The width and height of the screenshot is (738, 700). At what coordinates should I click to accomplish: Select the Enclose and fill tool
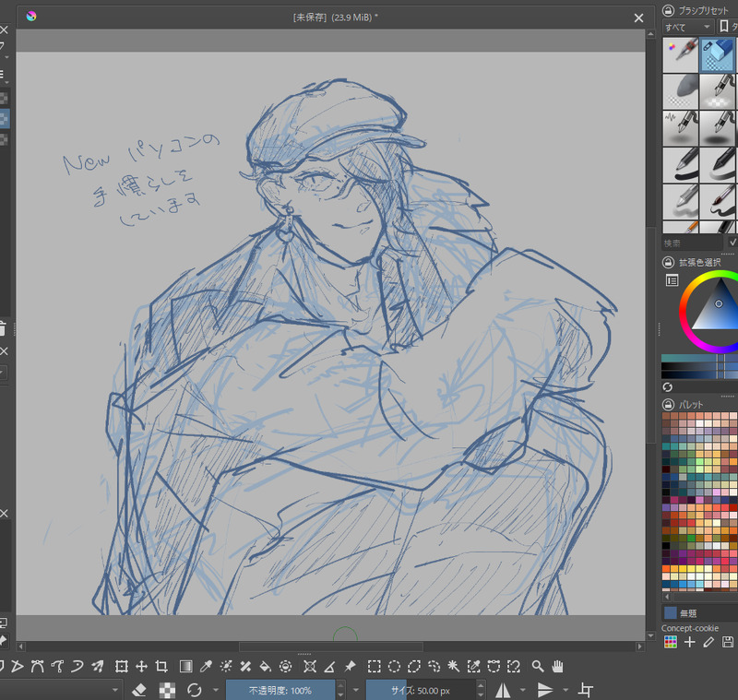point(286,666)
